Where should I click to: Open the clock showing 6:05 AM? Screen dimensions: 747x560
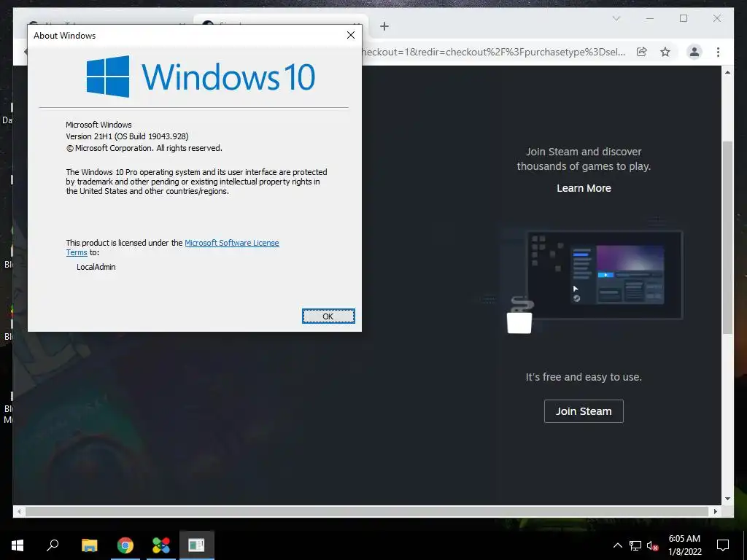(x=684, y=545)
